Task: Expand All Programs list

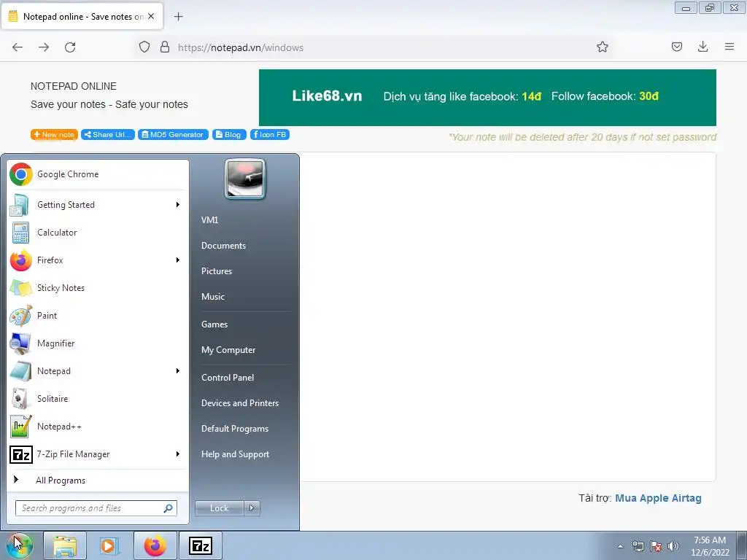Action: point(98,481)
